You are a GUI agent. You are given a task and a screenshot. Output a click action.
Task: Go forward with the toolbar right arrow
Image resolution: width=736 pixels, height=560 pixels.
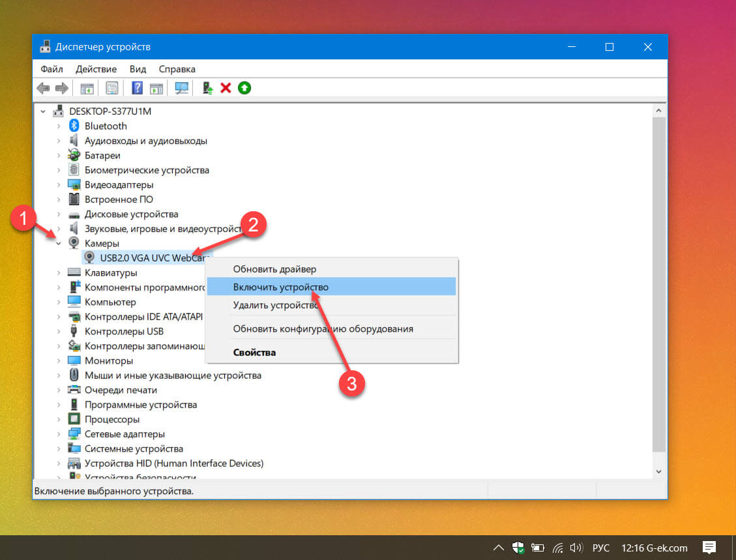[62, 88]
